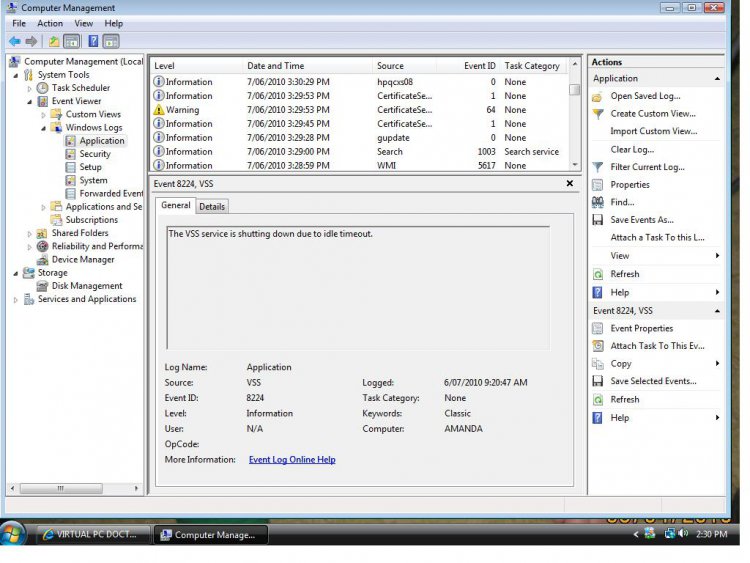Open the View submenu arrow

717,256
